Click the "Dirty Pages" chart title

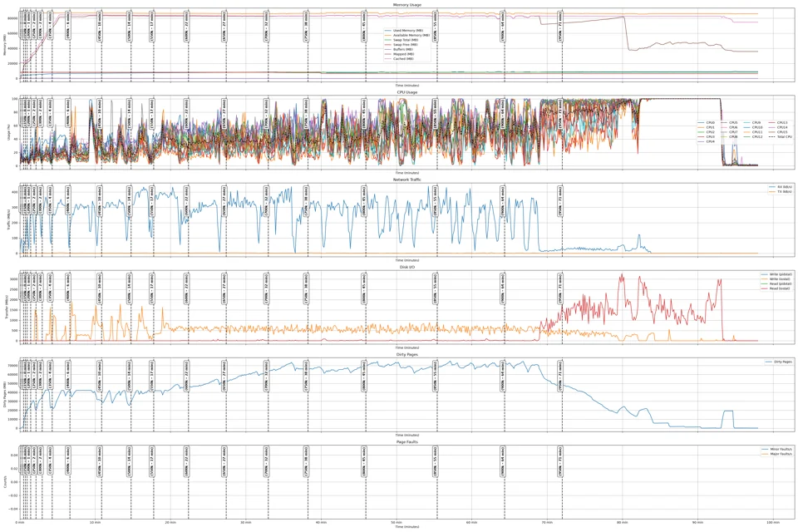click(x=406, y=354)
